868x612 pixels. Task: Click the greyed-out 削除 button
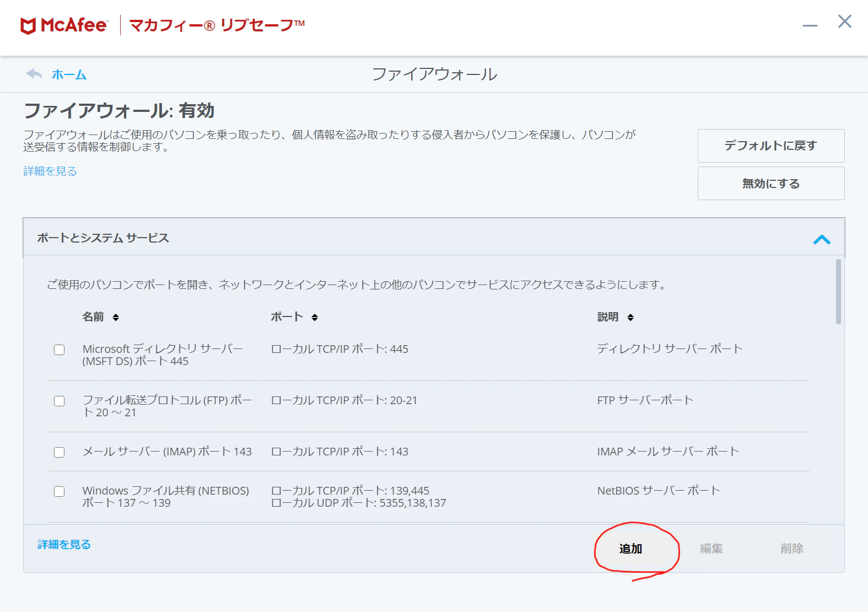792,549
